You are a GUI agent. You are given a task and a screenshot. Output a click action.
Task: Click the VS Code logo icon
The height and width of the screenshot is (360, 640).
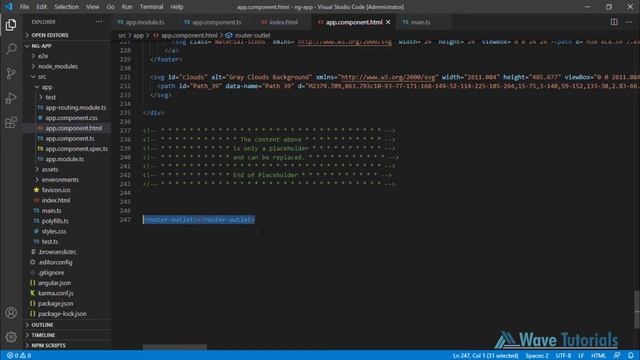[x=9, y=7]
